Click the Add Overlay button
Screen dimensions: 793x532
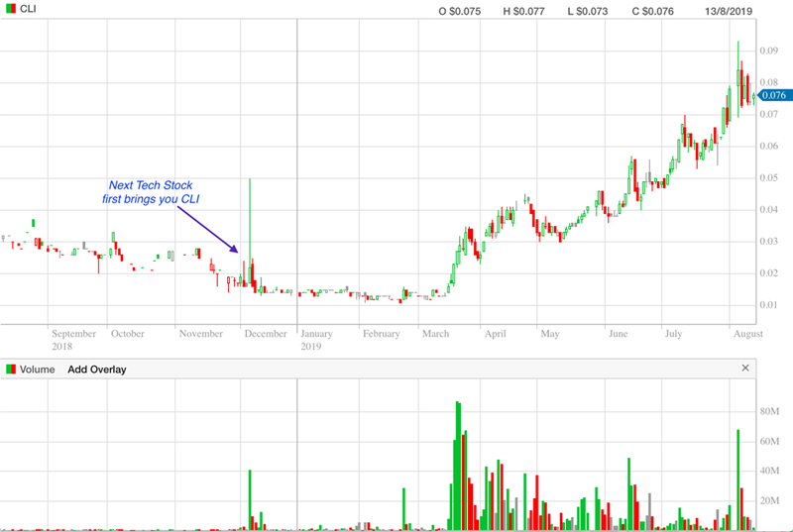tap(96, 370)
